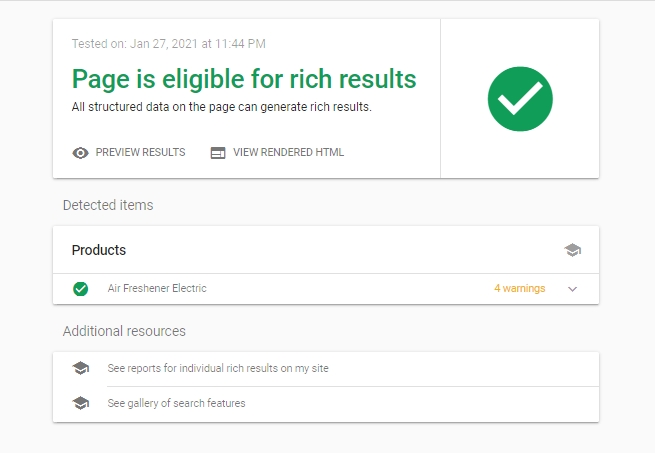Click the green check beside Air Freshener Electric
Image resolution: width=655 pixels, height=453 pixels.
tap(80, 289)
